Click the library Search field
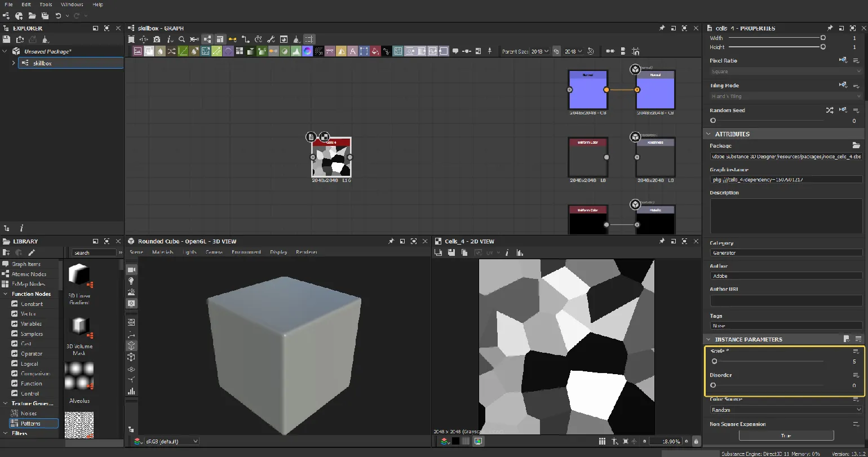Image resolution: width=868 pixels, height=457 pixels. (x=94, y=253)
